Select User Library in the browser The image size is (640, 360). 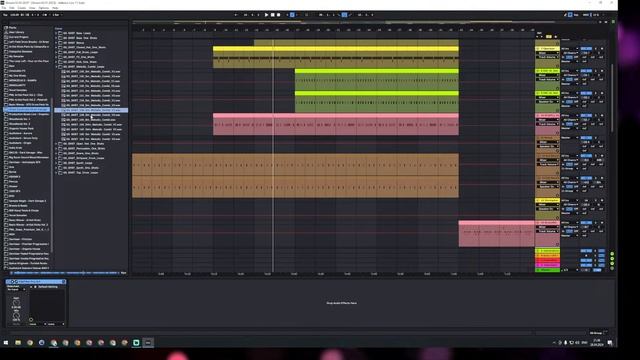[16, 32]
